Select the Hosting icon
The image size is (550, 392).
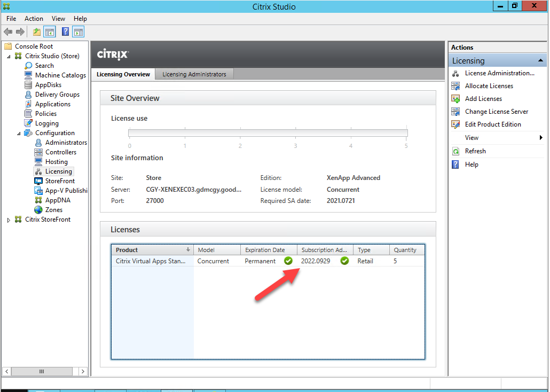point(38,161)
